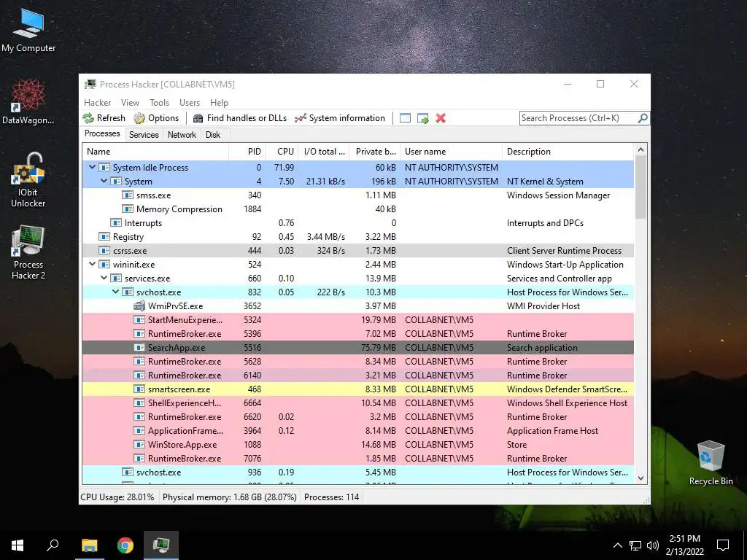Collapse the wininit.exe tree node
The image size is (747, 560).
pos(93,264)
